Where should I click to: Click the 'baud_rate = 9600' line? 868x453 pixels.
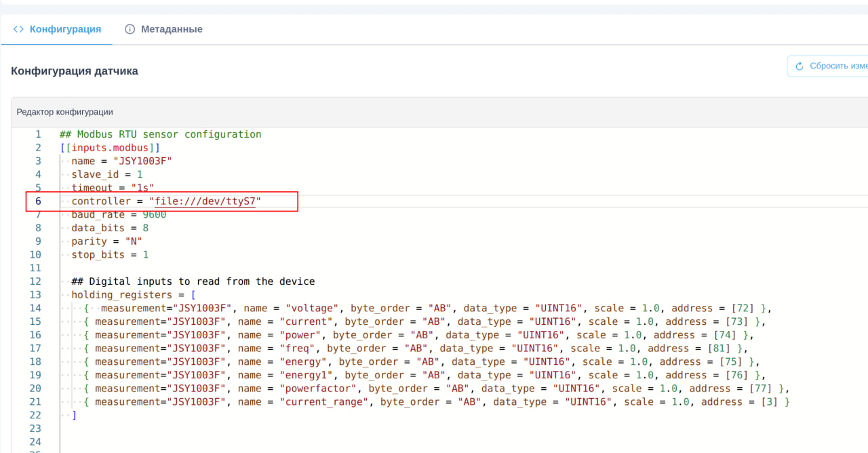[119, 215]
